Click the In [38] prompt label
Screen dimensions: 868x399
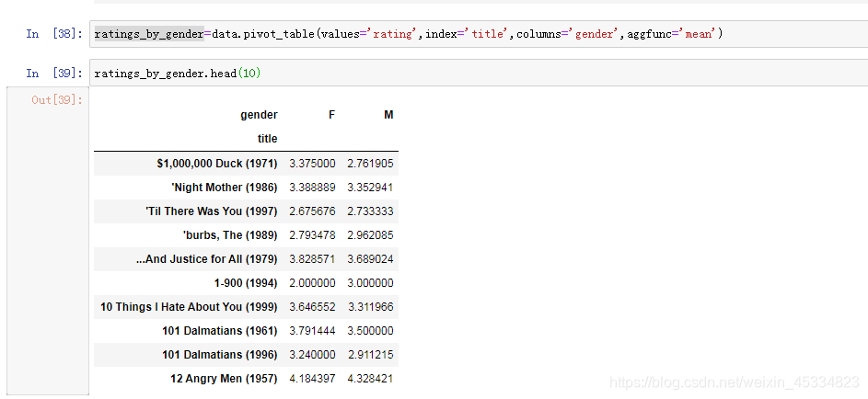54,34
